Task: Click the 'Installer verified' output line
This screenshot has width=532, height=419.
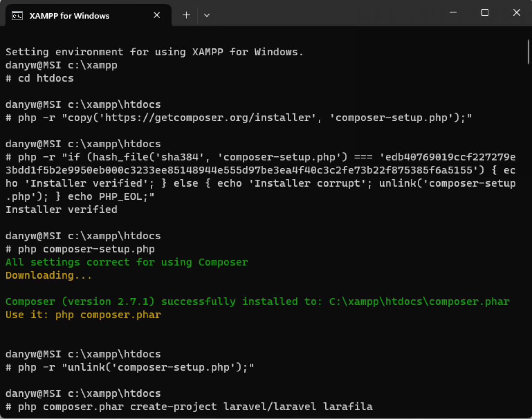Action: click(61, 210)
